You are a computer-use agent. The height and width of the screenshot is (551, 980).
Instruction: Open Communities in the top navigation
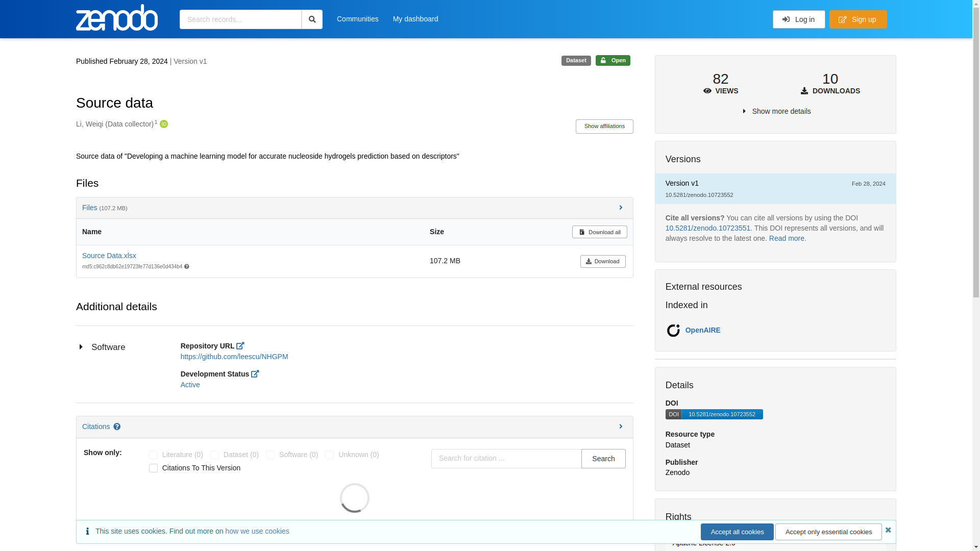click(x=358, y=19)
